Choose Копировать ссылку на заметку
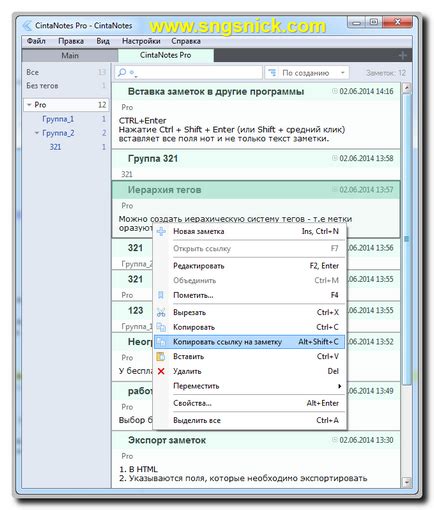The width and height of the screenshot is (434, 510). coord(249,342)
